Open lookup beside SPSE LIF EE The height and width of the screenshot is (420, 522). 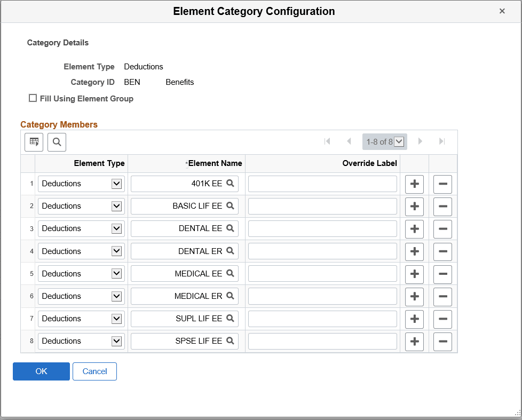[x=231, y=341]
